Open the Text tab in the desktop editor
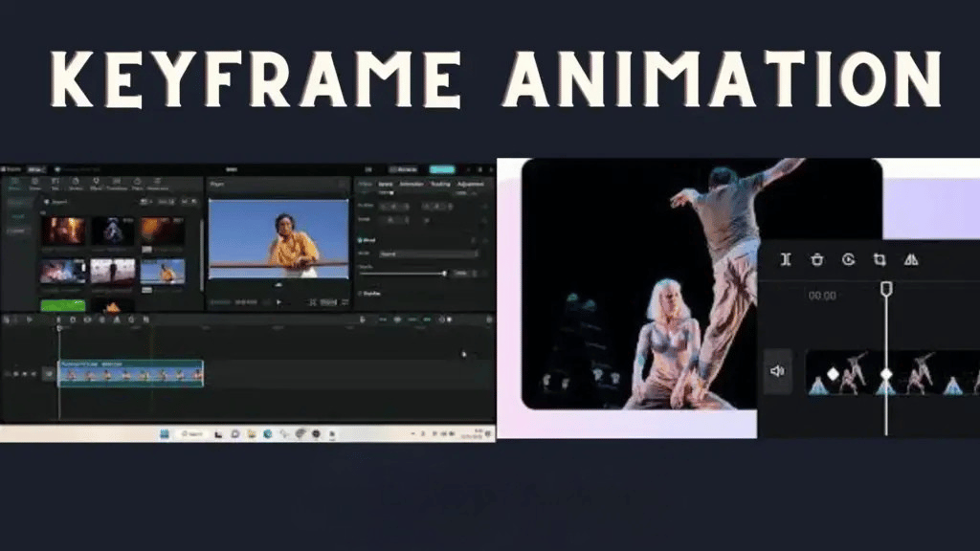This screenshot has height=551, width=980. pyautogui.click(x=55, y=184)
